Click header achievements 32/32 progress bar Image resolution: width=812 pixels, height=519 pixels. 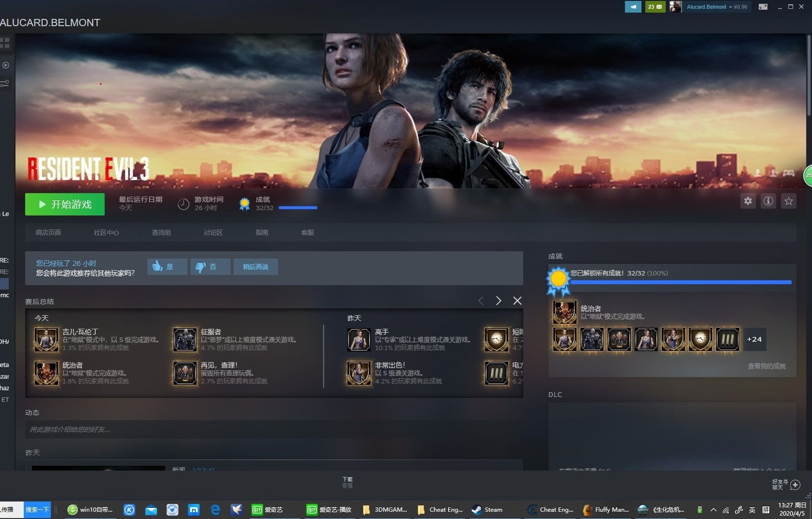[298, 207]
